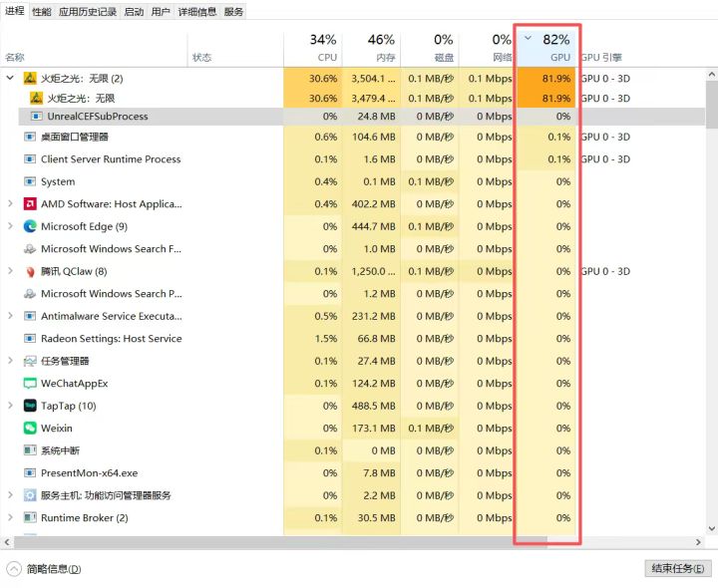Click the TapTap icon
718x588 pixels.
click(30, 406)
